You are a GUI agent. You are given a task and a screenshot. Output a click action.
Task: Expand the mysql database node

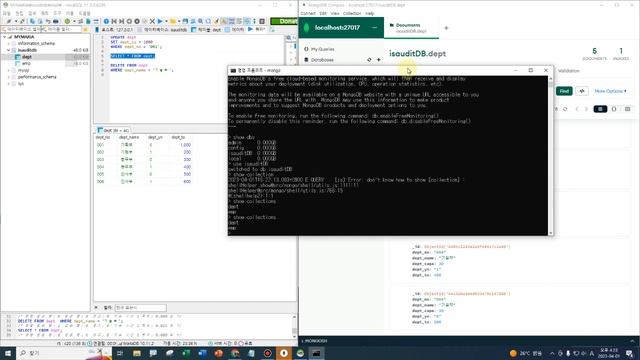(9, 70)
